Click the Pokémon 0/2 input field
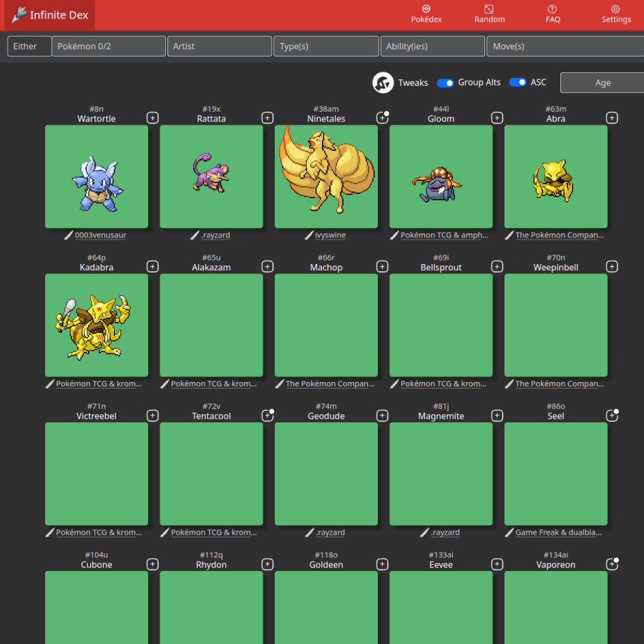The image size is (644, 644). pyautogui.click(x=109, y=46)
